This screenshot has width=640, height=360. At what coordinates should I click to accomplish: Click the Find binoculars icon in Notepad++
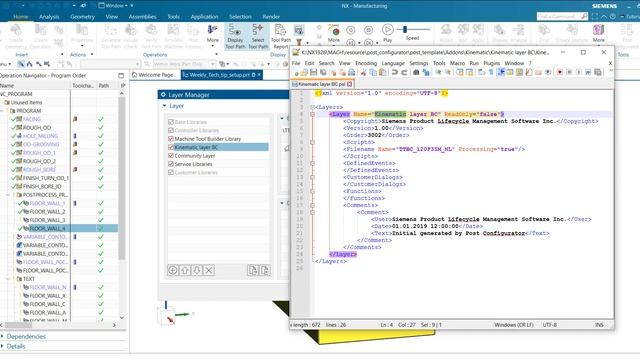pos(416,73)
